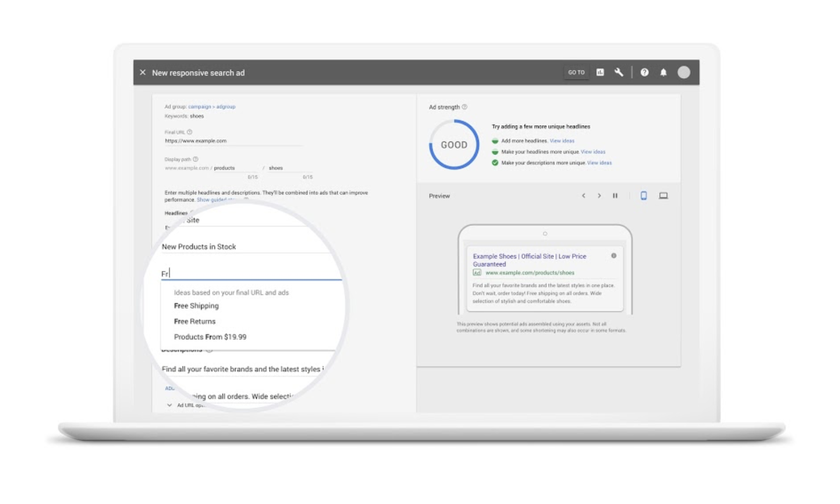Open the tools wrench icon
The height and width of the screenshot is (504, 840).
619,72
